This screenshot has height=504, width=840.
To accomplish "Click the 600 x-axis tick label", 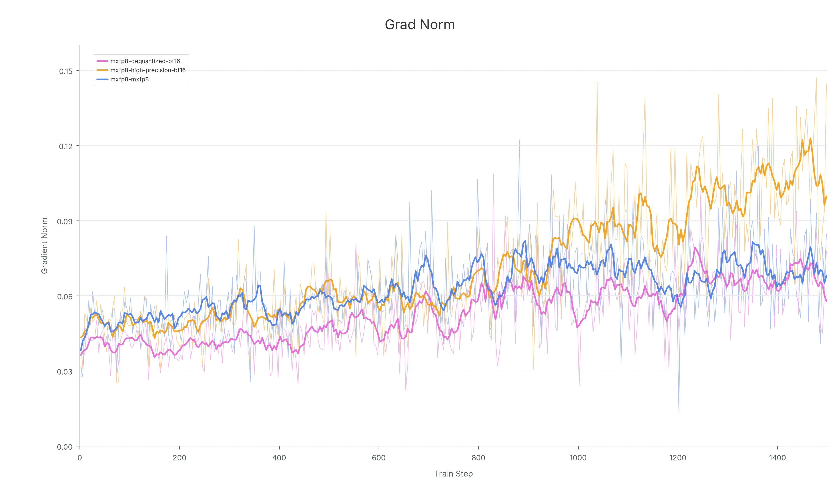I will tap(379, 458).
